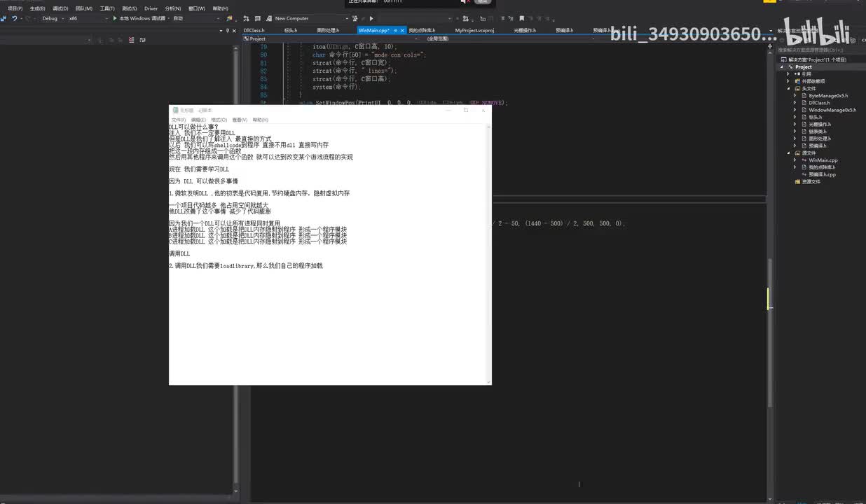Open the 窗口(W) window menu

[x=197, y=8]
